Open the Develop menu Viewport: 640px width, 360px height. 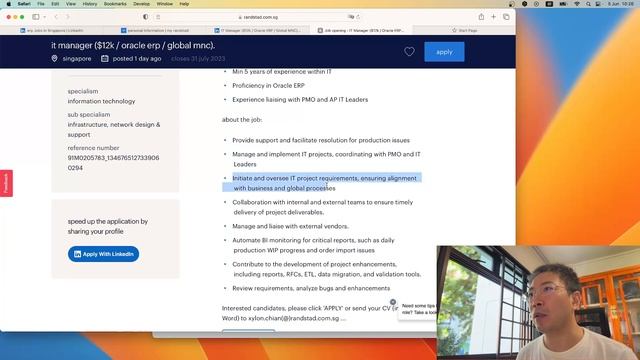click(142, 4)
